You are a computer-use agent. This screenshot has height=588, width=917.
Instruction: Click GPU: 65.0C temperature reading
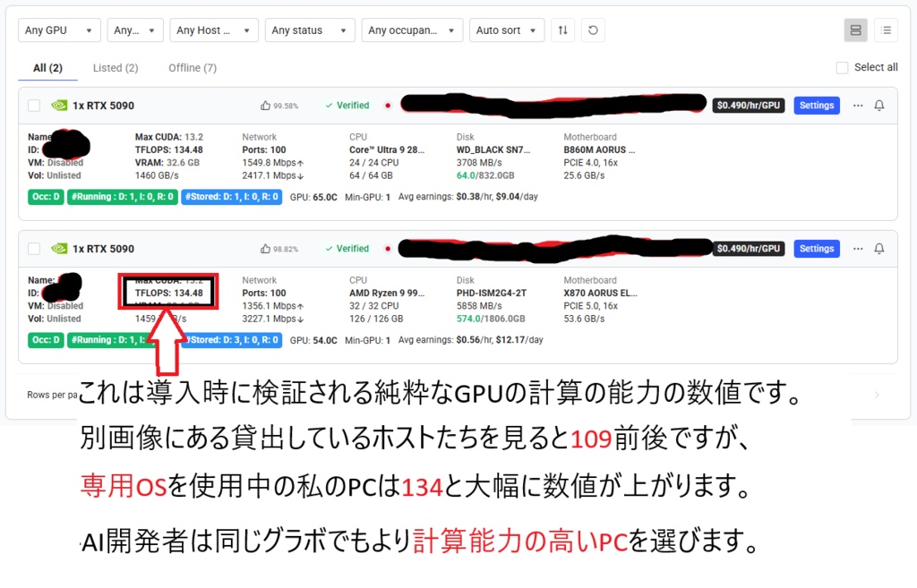pyautogui.click(x=313, y=198)
